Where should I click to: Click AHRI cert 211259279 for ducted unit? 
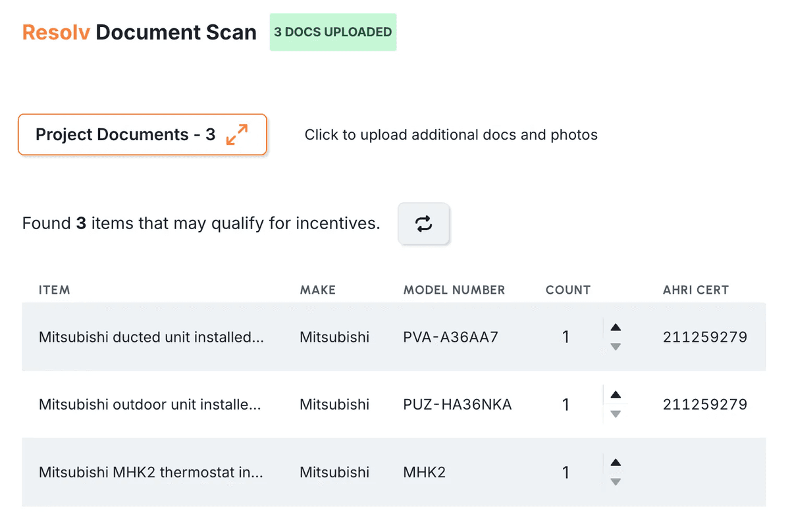[x=704, y=336]
